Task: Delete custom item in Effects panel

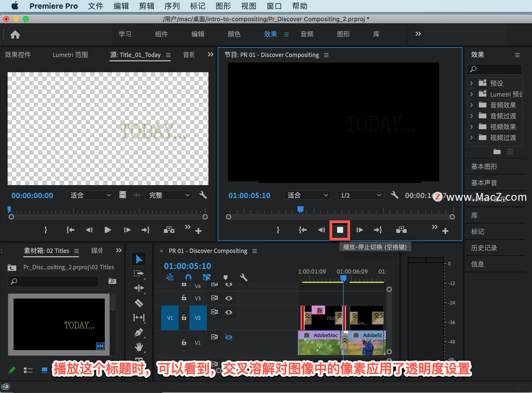Action: (x=510, y=151)
